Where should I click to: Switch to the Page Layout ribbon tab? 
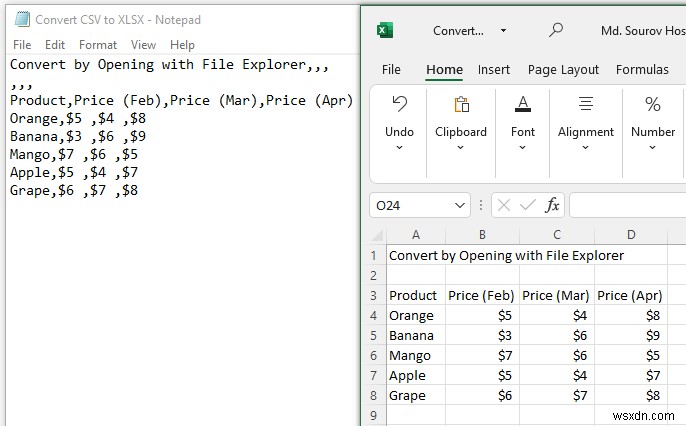(563, 70)
